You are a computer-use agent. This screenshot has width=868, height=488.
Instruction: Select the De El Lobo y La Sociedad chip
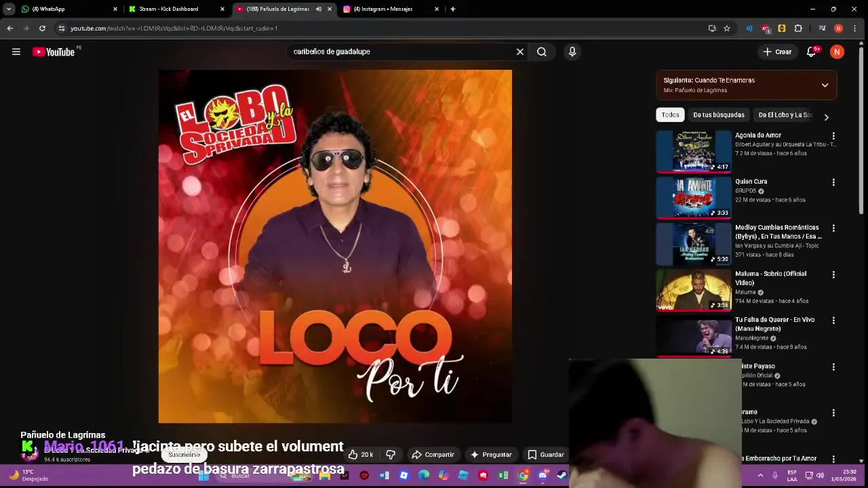(785, 115)
